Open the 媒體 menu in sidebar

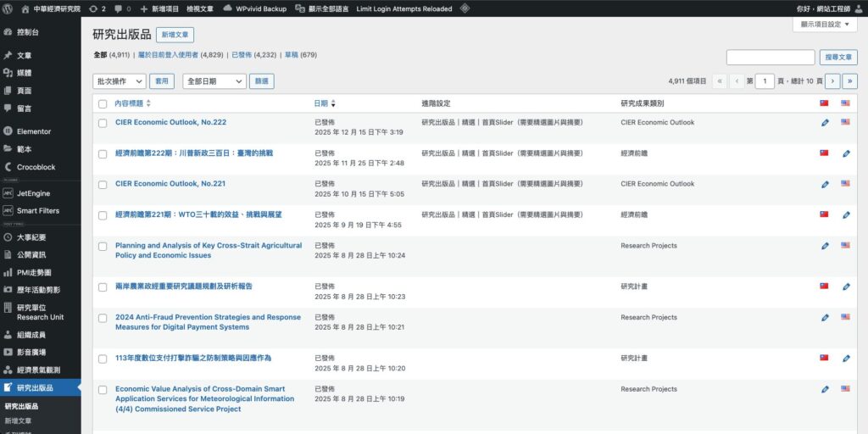tap(25, 73)
